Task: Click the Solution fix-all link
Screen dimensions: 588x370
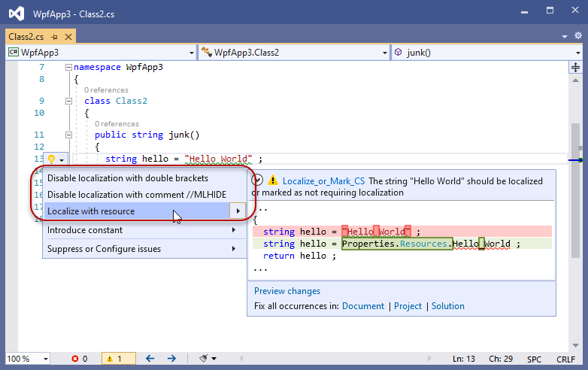Action: pos(447,306)
